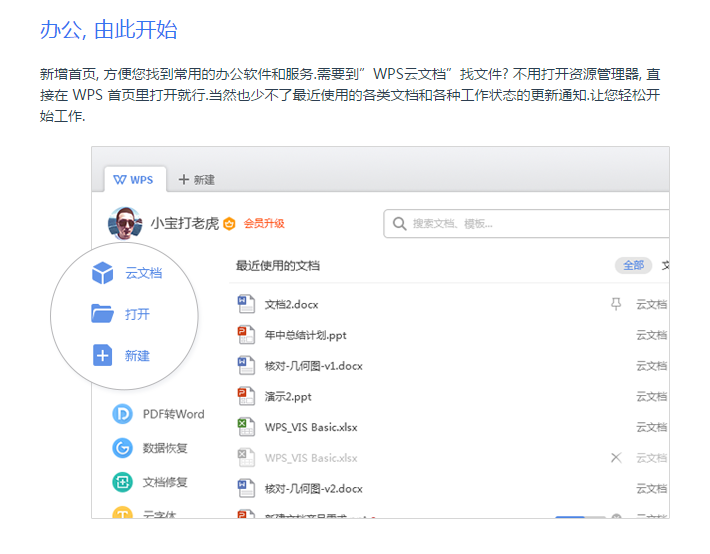Click the 新建 label in the circle
Viewport: 710px width, 554px height.
(x=137, y=356)
